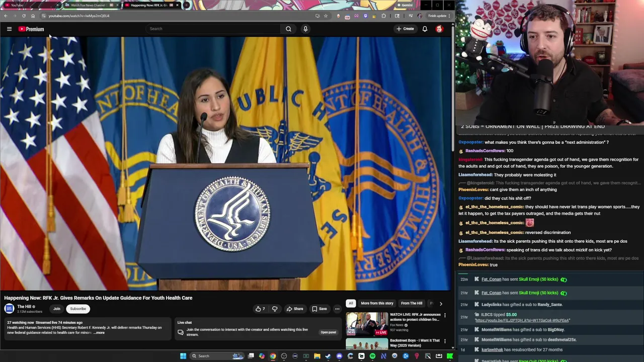
Task: Open File Explorer from the taskbar
Action: click(x=317, y=356)
